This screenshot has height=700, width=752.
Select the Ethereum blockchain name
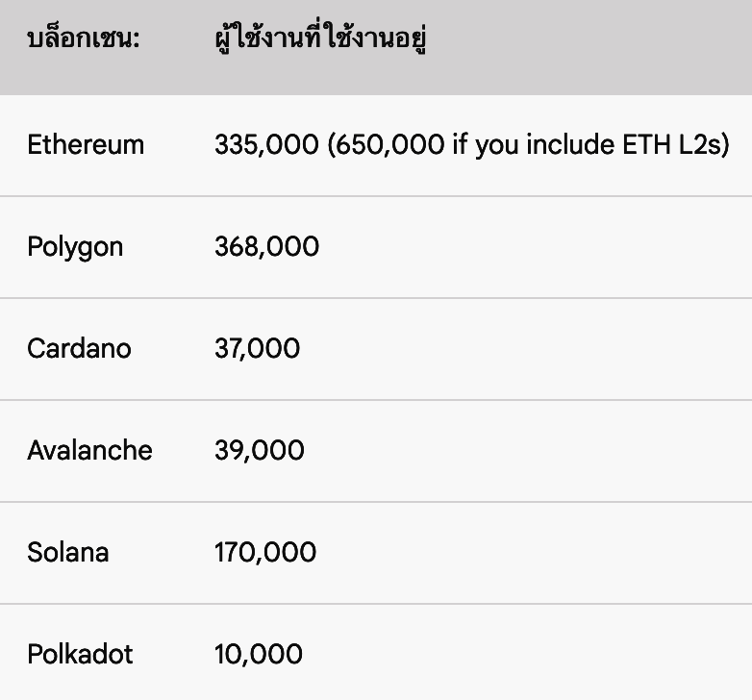tap(86, 145)
